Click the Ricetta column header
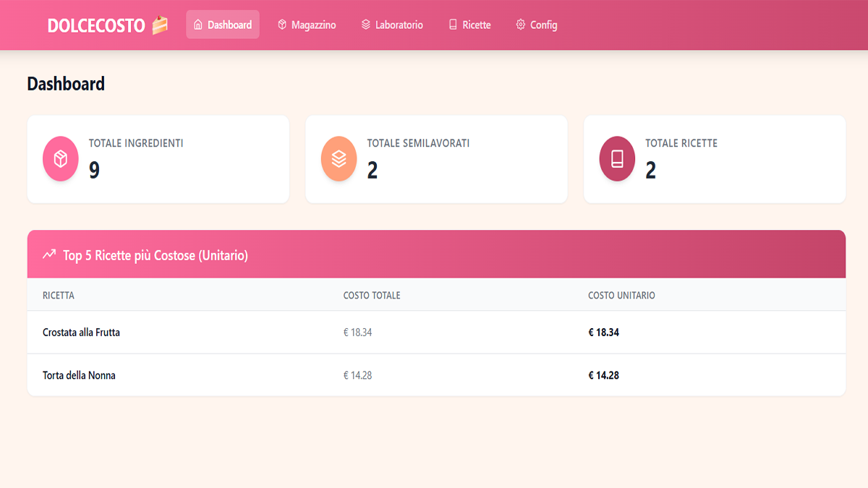Image resolution: width=868 pixels, height=488 pixels. click(x=59, y=296)
